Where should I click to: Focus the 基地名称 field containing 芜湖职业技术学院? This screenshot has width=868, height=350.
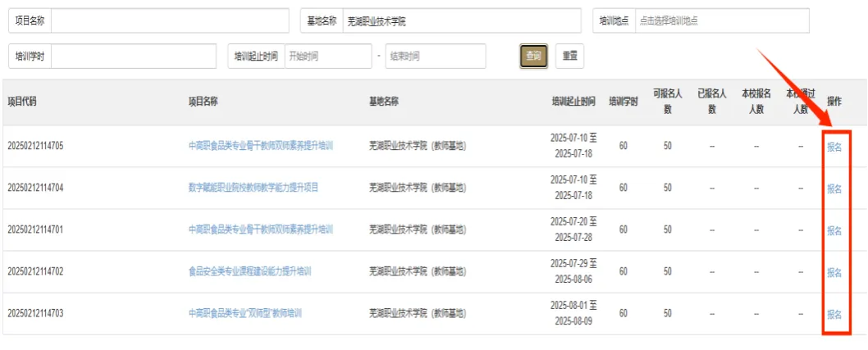(460, 21)
